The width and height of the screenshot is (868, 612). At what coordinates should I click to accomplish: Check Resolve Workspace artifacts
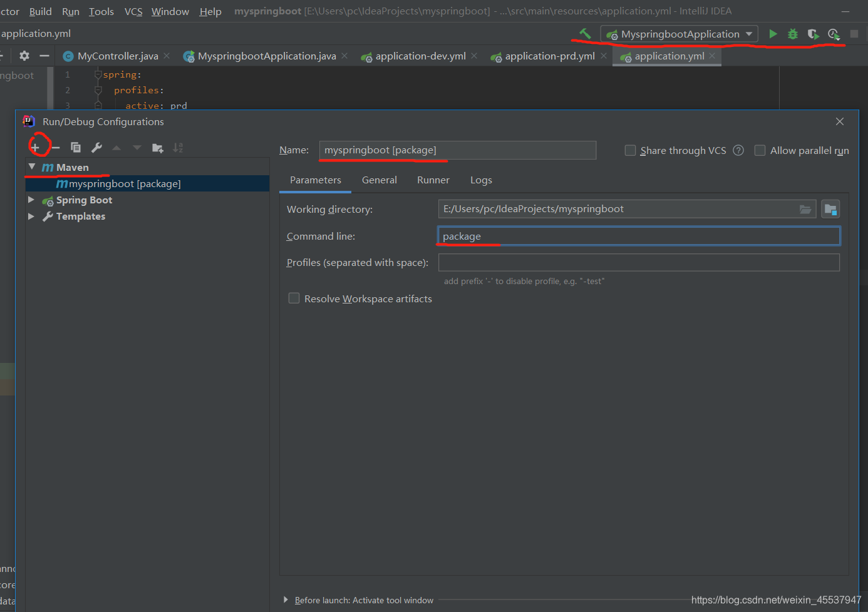tap(294, 298)
